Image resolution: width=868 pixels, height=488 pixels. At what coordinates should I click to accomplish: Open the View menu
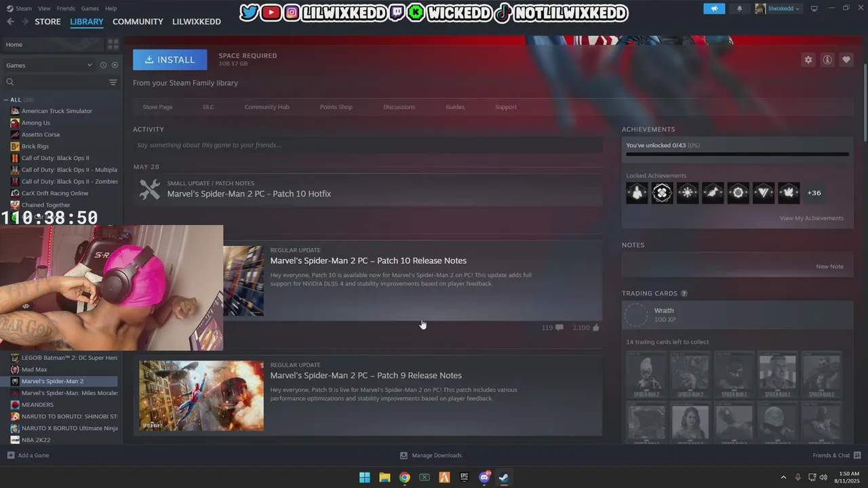pyautogui.click(x=44, y=8)
